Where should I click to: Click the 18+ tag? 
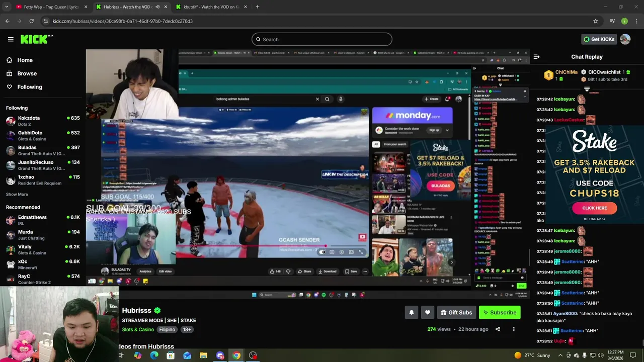click(187, 329)
